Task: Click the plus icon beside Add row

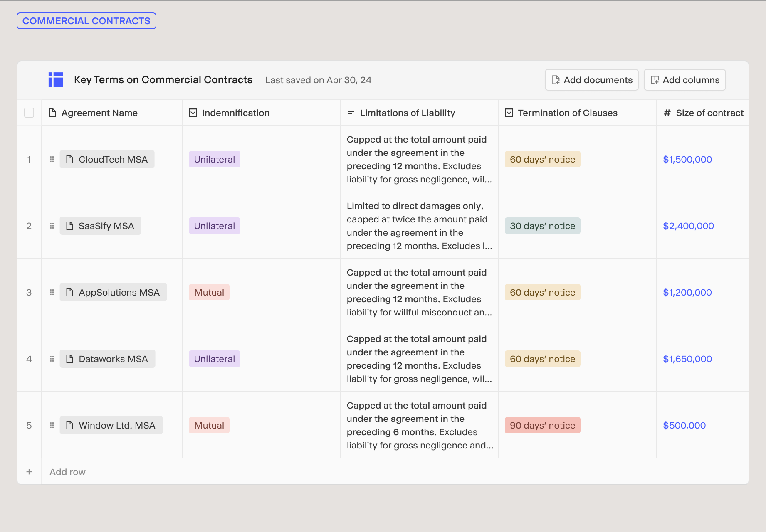Action: (29, 471)
